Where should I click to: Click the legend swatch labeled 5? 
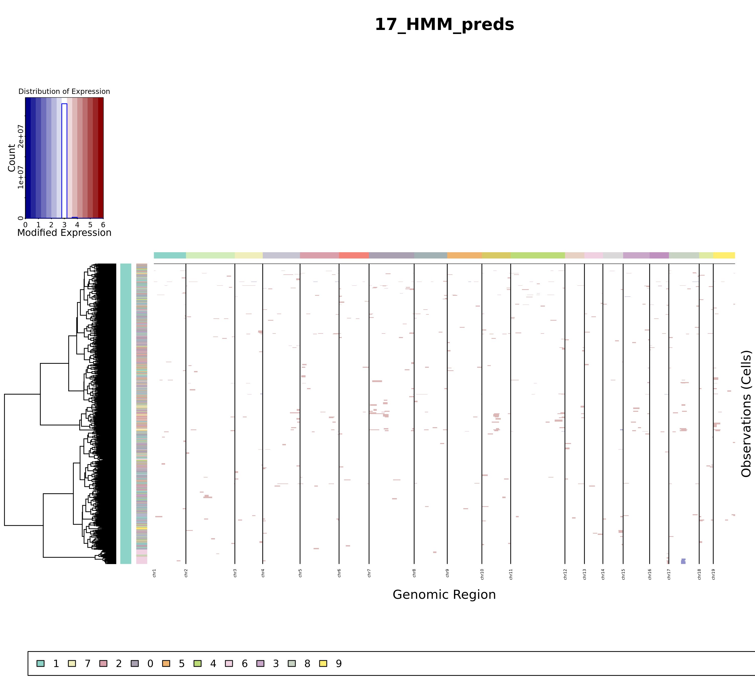point(166,663)
